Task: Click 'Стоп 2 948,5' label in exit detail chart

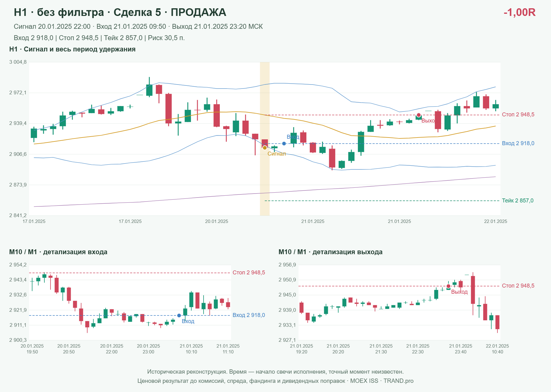Action: [518, 286]
